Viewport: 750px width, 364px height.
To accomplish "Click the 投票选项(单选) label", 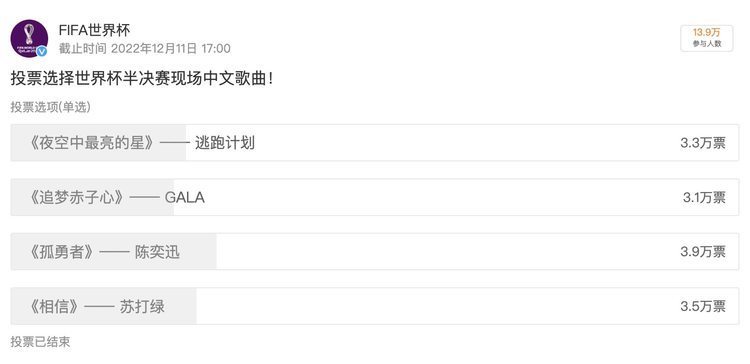I will click(51, 107).
